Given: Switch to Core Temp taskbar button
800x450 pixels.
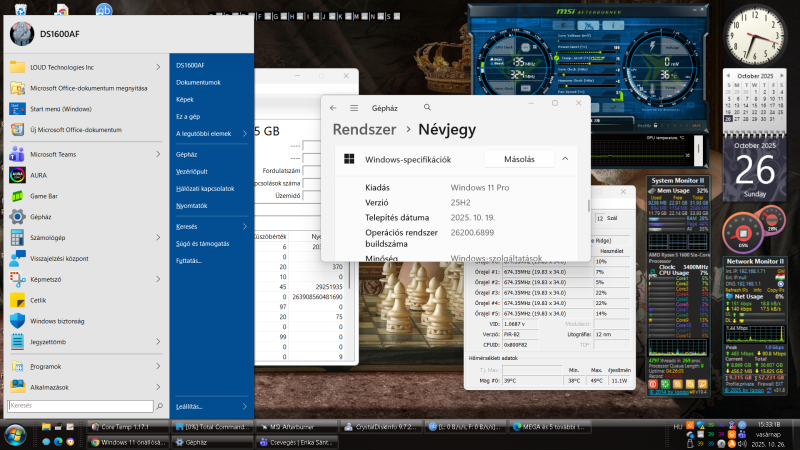Looking at the screenshot, I should [x=128, y=427].
